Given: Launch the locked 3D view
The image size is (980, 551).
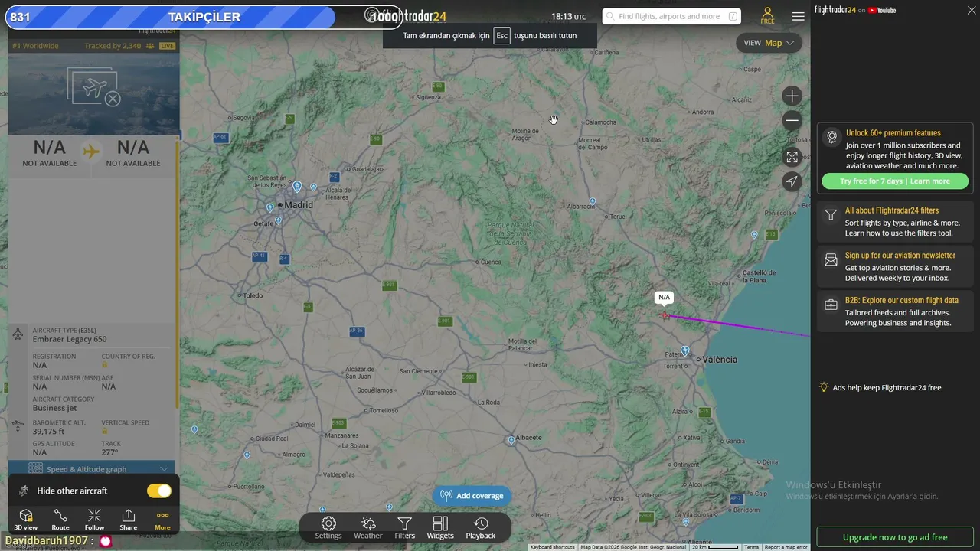Looking at the screenshot, I should click(25, 520).
